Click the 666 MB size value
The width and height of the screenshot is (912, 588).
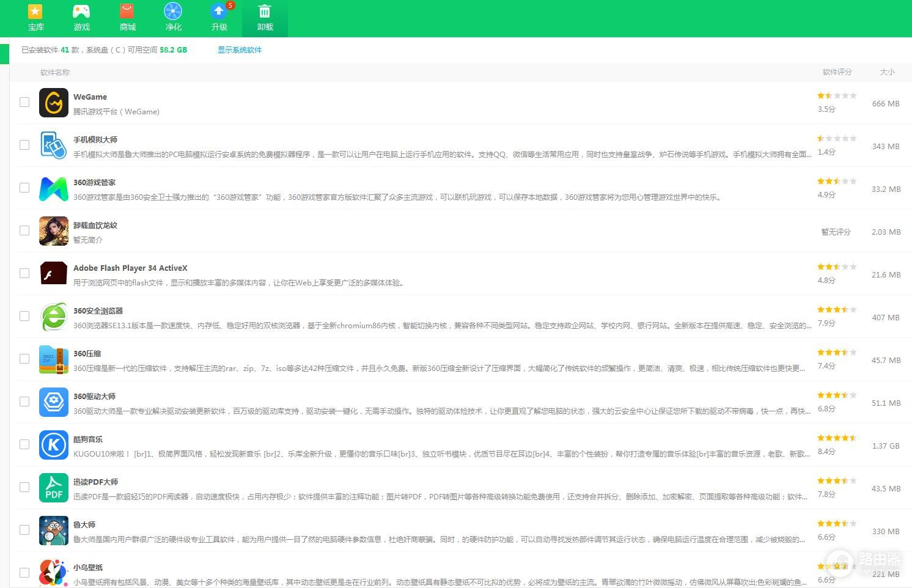pos(886,104)
